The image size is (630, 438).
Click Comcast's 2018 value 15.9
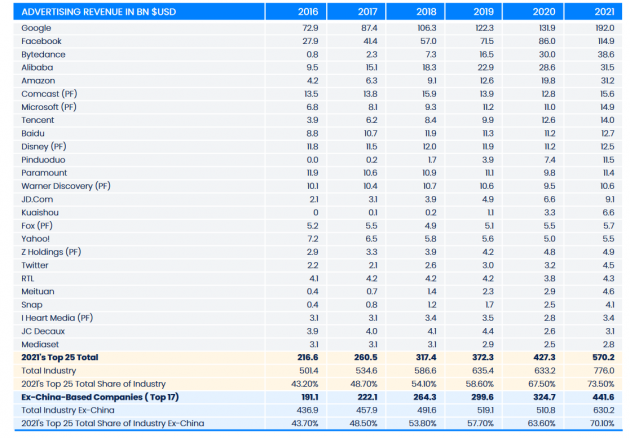pyautogui.click(x=429, y=94)
